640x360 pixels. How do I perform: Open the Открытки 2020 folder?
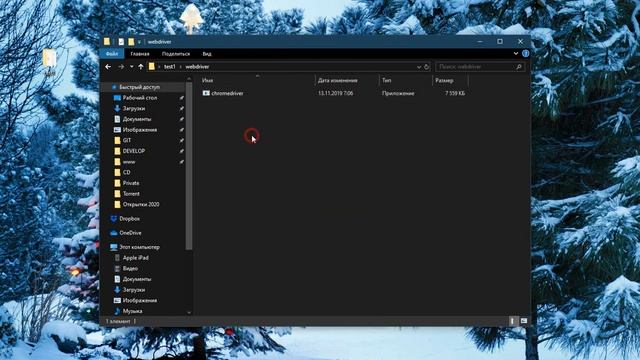tap(141, 204)
